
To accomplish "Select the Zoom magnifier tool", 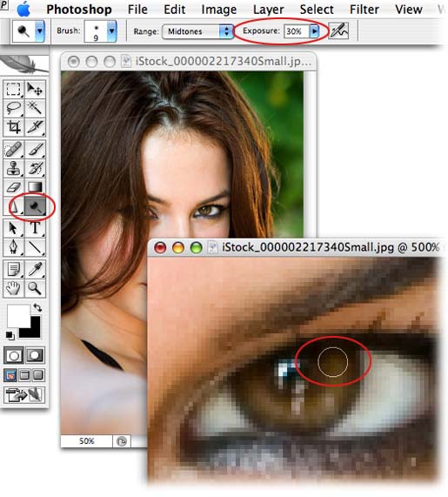I will click(x=35, y=288).
